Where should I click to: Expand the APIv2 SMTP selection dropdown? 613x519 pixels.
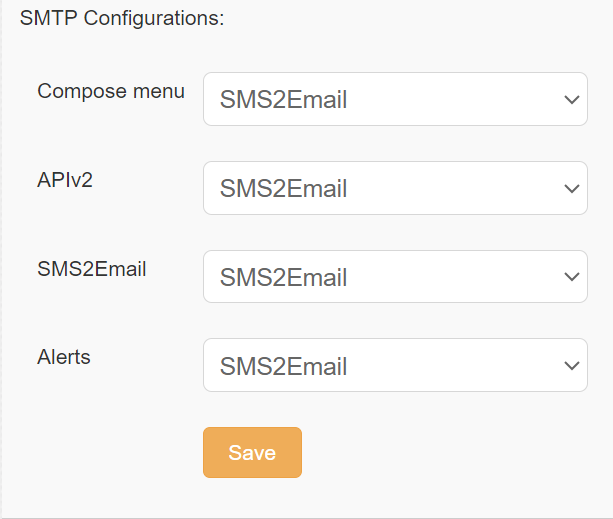point(395,188)
